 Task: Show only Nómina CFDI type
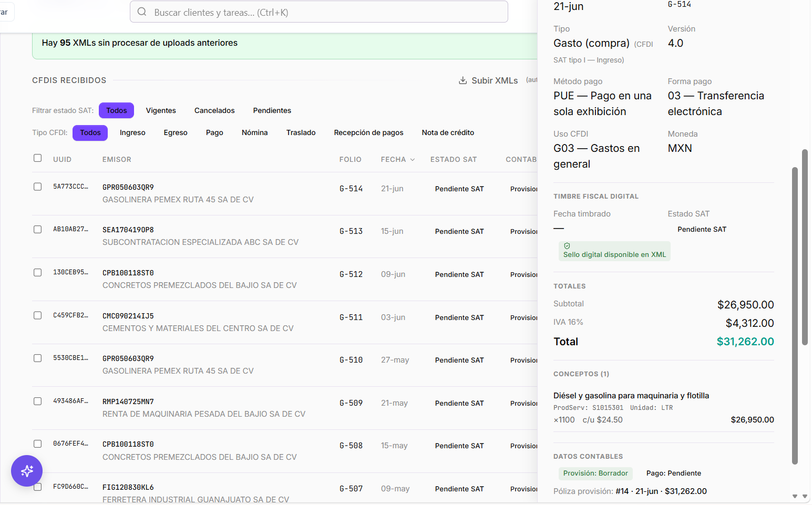(254, 132)
